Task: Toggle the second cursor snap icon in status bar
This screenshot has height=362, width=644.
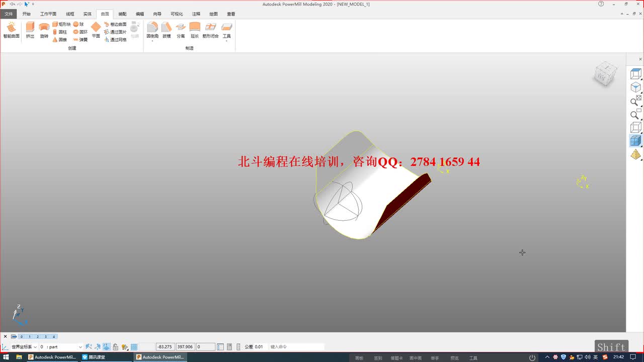Action: [x=98, y=347]
